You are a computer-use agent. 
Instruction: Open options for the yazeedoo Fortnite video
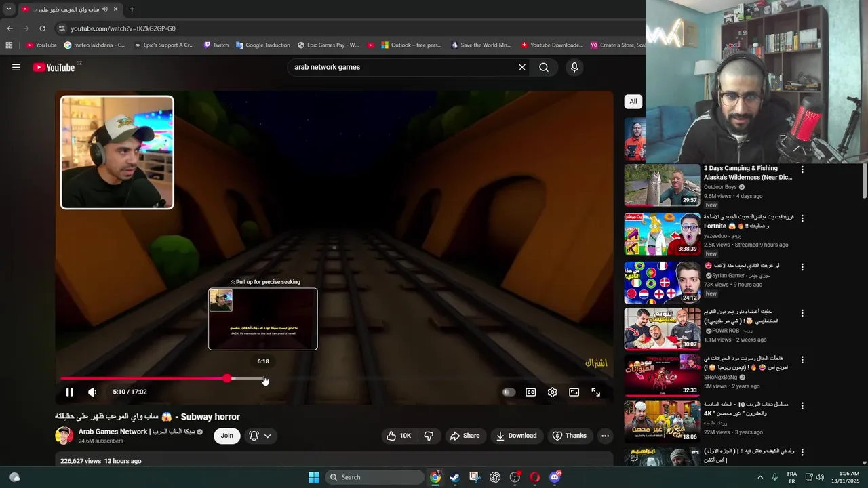[x=802, y=218]
